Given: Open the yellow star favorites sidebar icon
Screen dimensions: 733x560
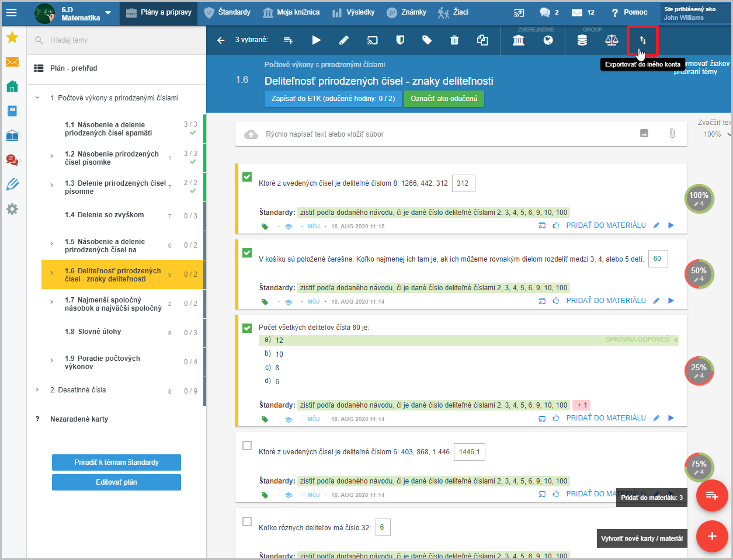Looking at the screenshot, I should click(x=12, y=37).
